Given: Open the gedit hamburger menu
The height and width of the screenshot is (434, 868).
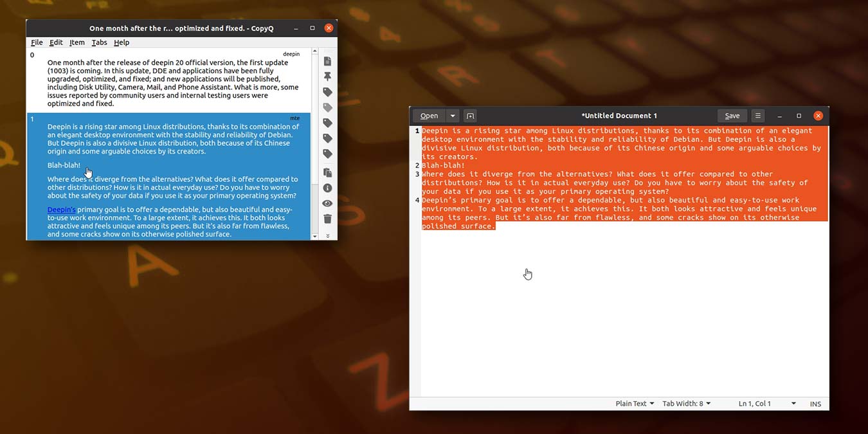Looking at the screenshot, I should coord(757,116).
